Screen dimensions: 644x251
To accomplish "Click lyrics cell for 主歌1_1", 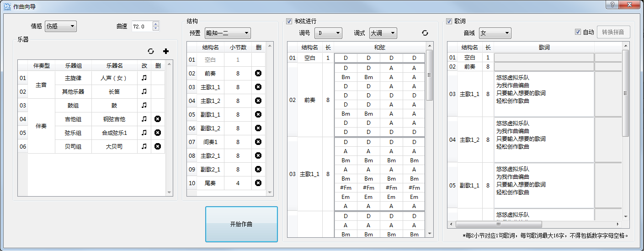I will 544,94.
